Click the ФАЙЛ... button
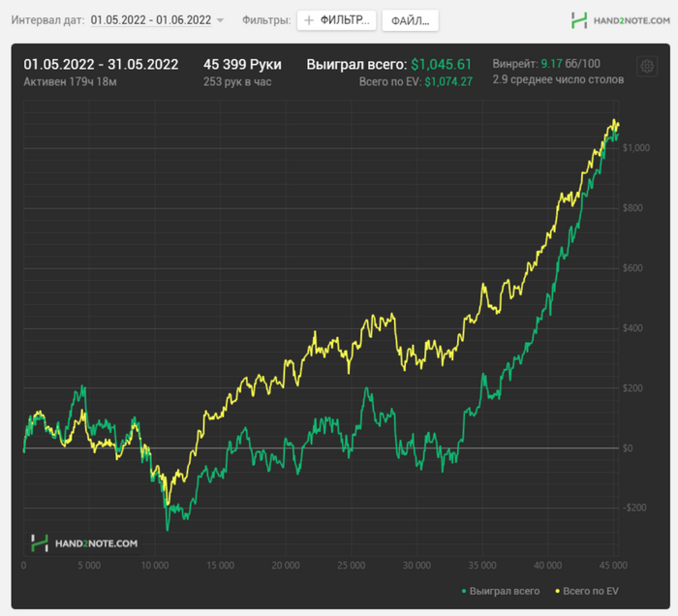Screen dimensions: 678x616 [x=410, y=20]
